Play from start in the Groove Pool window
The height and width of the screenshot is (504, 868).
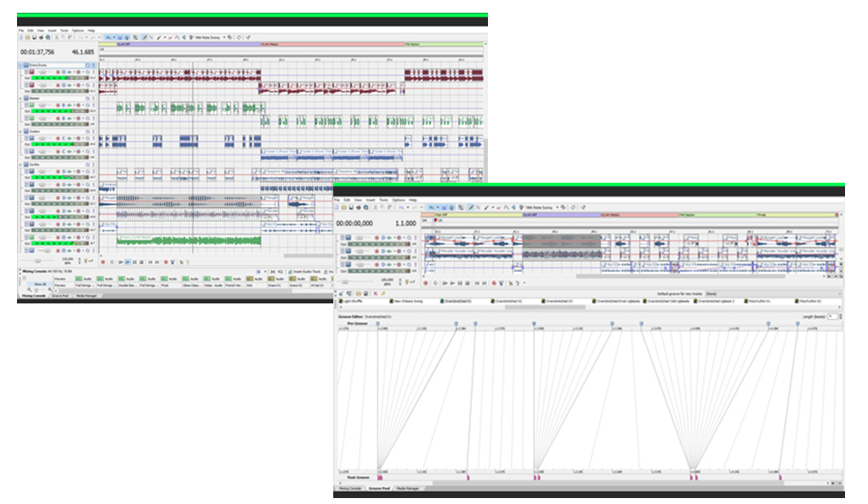click(x=445, y=283)
